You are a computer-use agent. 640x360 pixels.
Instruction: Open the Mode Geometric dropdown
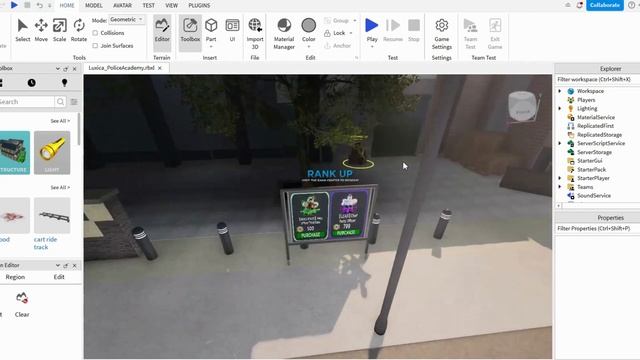pyautogui.click(x=127, y=20)
